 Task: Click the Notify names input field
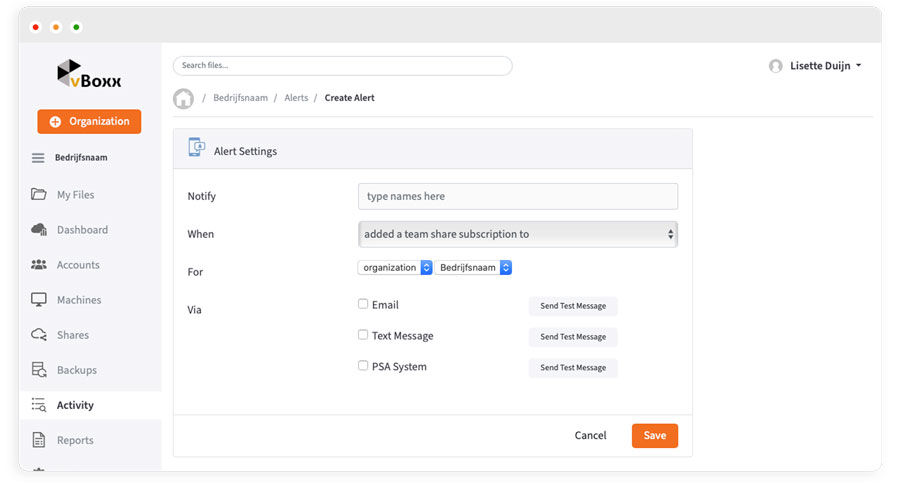pyautogui.click(x=517, y=196)
